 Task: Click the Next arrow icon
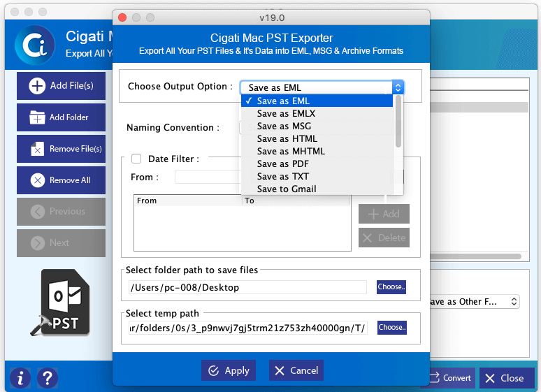tap(38, 243)
